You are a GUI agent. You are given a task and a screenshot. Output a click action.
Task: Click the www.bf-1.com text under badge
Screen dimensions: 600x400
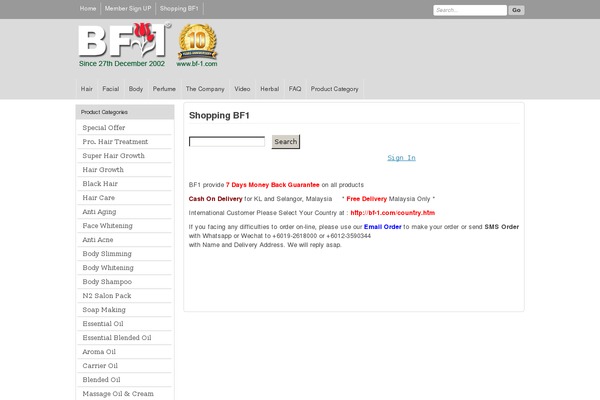(197, 64)
